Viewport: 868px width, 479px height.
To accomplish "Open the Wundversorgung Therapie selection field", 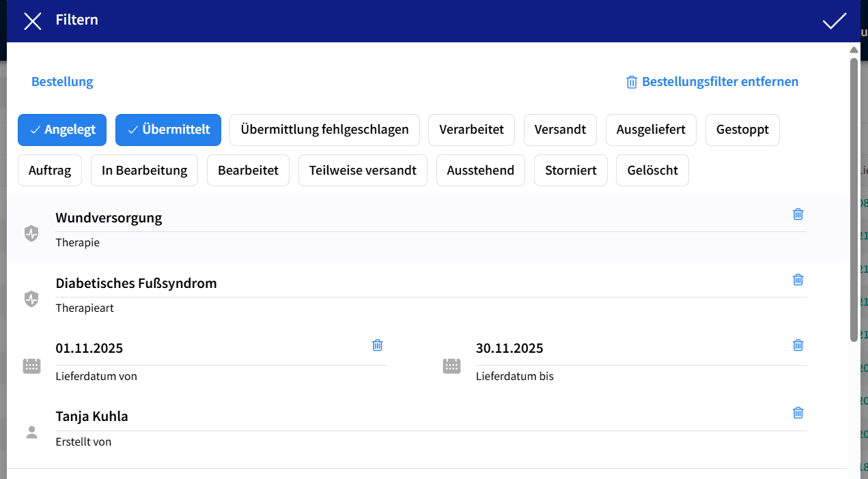I will [x=410, y=218].
